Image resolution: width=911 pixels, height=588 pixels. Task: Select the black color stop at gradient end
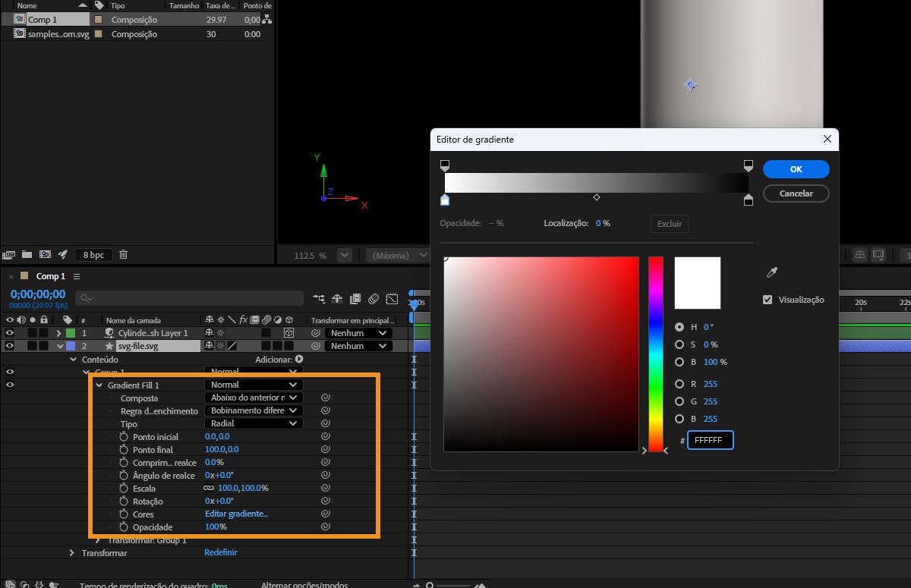pos(749,200)
